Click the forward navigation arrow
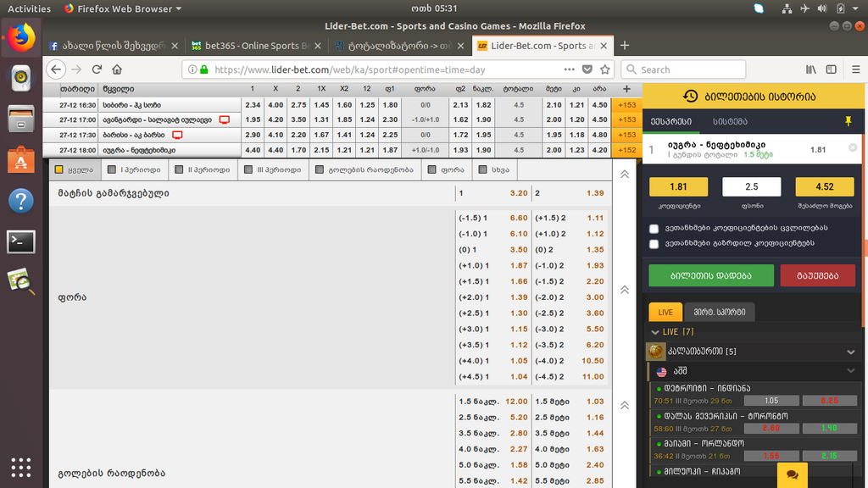 click(x=76, y=69)
